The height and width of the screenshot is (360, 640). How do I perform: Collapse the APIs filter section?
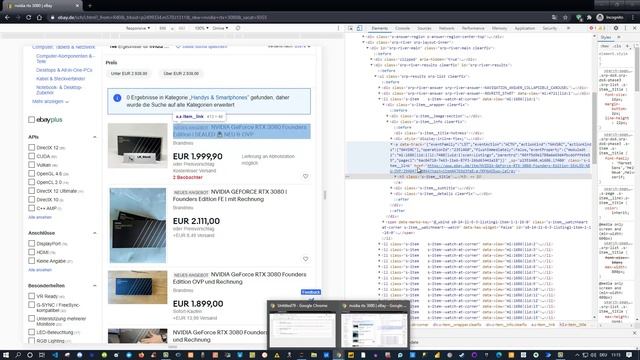click(95, 137)
